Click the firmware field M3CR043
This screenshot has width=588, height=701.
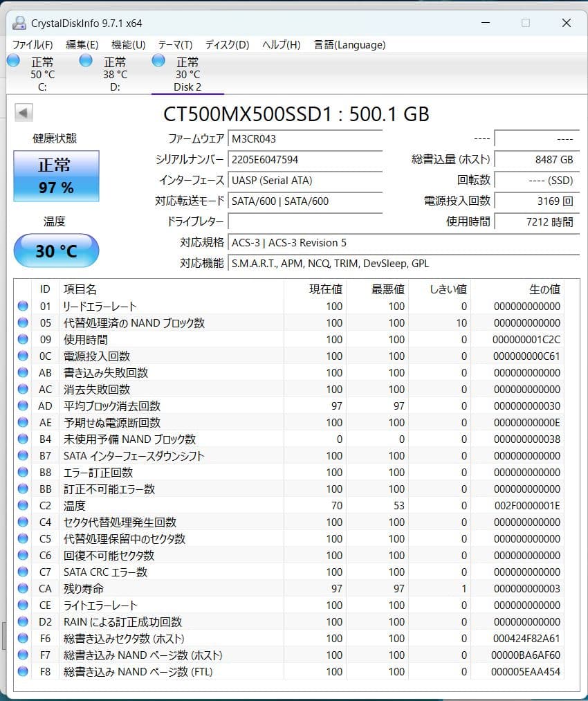point(305,138)
